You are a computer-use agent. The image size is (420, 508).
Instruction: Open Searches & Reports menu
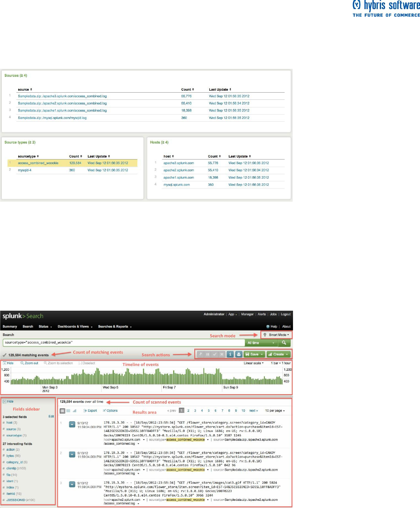pos(115,327)
